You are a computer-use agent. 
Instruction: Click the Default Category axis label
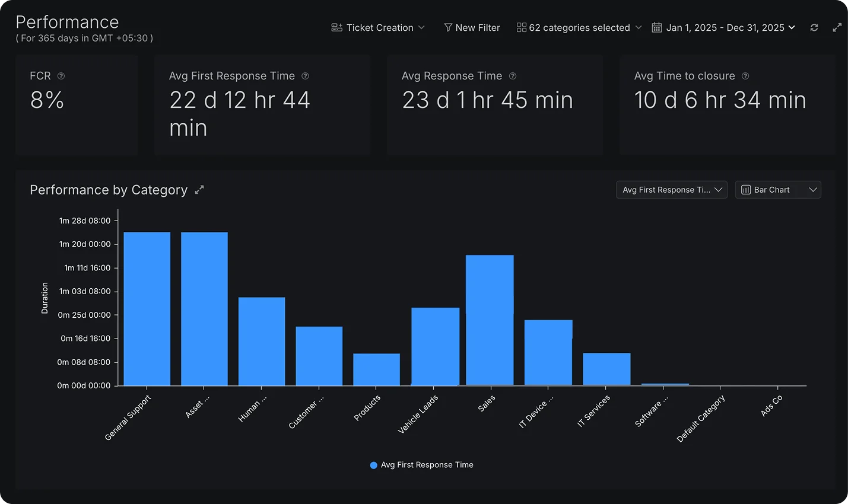[x=701, y=419]
